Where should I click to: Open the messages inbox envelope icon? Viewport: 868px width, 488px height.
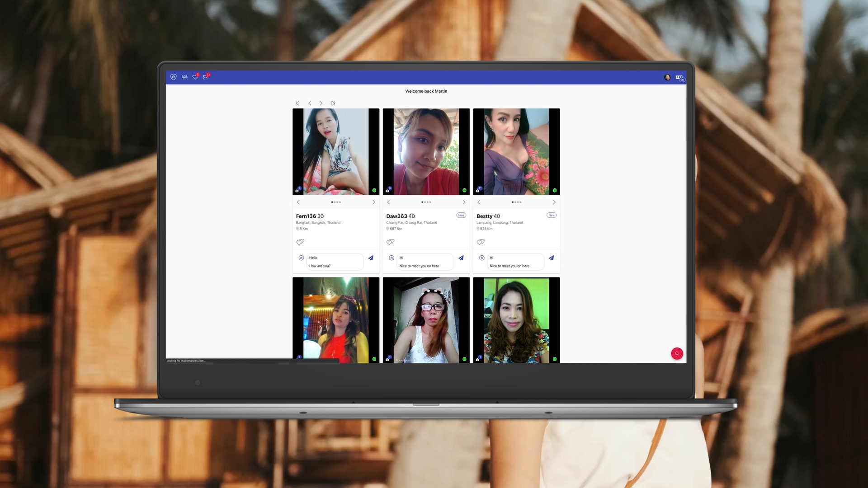pos(206,77)
